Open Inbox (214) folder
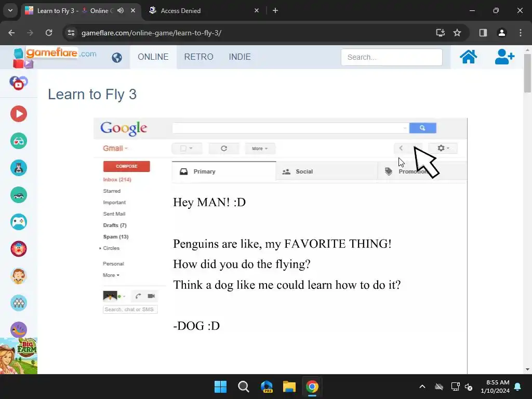532x399 pixels. pyautogui.click(x=117, y=179)
